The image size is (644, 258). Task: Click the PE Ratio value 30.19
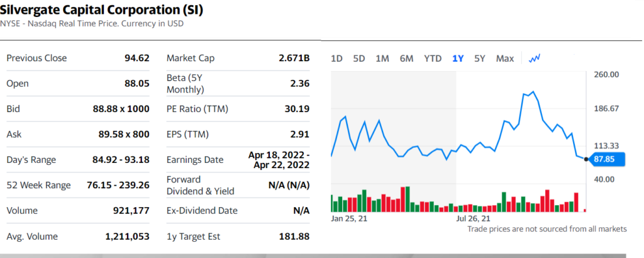coord(297,109)
